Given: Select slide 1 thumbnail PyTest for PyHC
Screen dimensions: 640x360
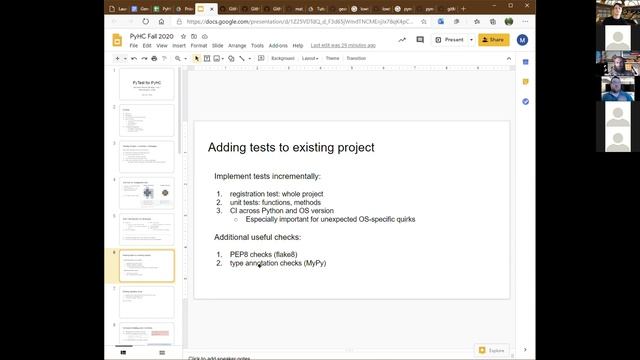Looking at the screenshot, I should (x=147, y=84).
